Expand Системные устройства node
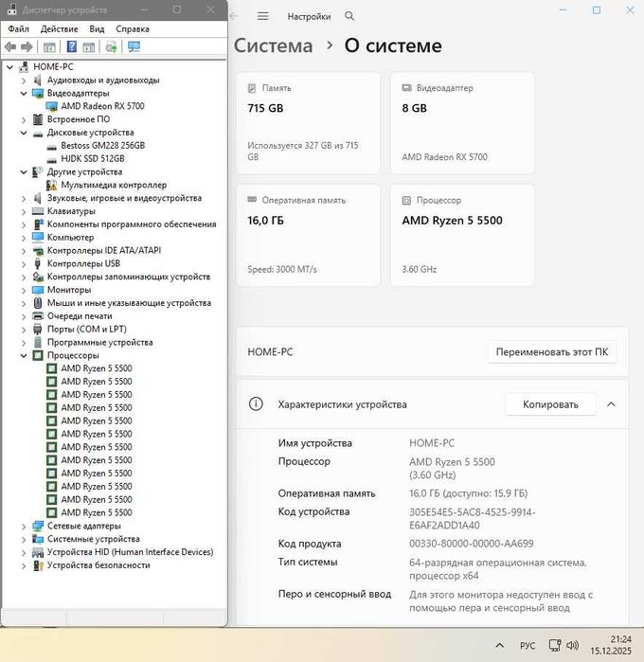644x662 pixels. pos(24,539)
